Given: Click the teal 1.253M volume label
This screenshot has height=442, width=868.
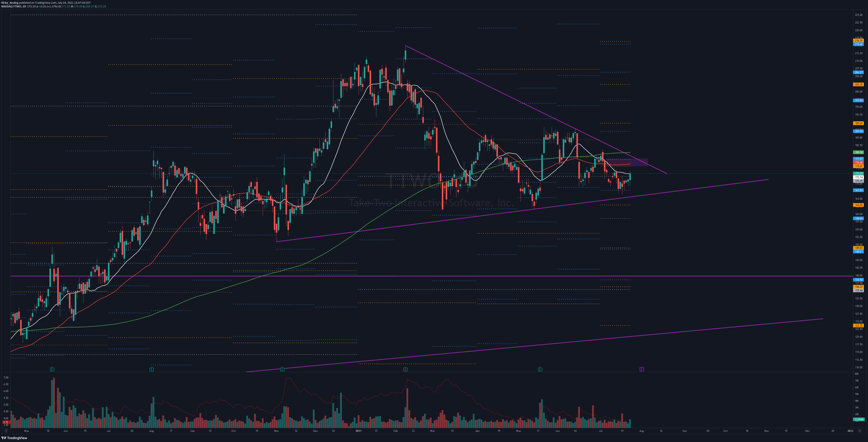Looking at the screenshot, I should 858,419.
